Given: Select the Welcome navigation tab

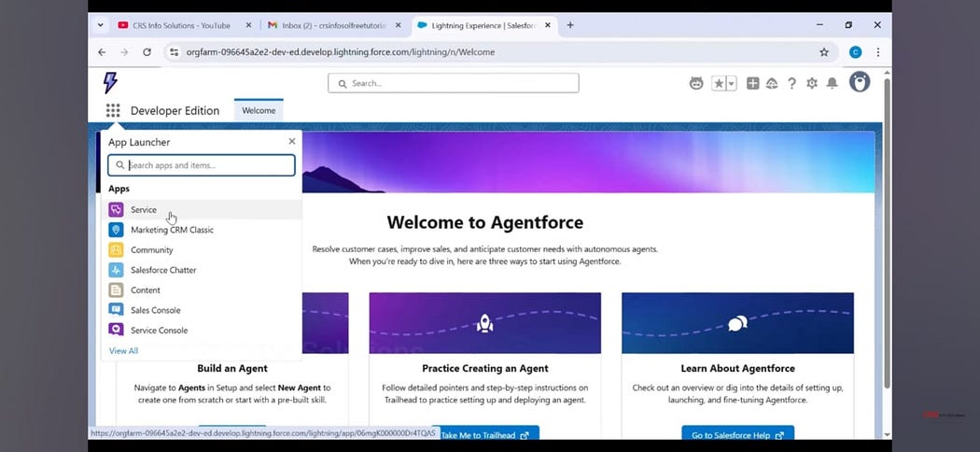Looking at the screenshot, I should [259, 110].
